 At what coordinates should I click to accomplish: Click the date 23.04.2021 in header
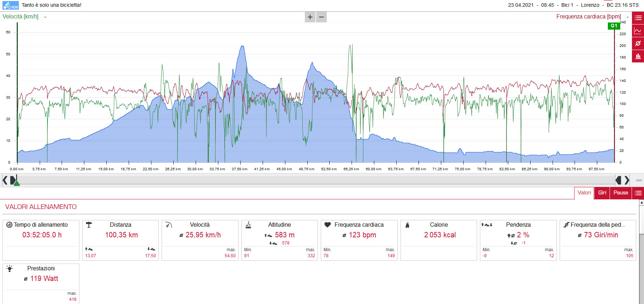pyautogui.click(x=521, y=5)
